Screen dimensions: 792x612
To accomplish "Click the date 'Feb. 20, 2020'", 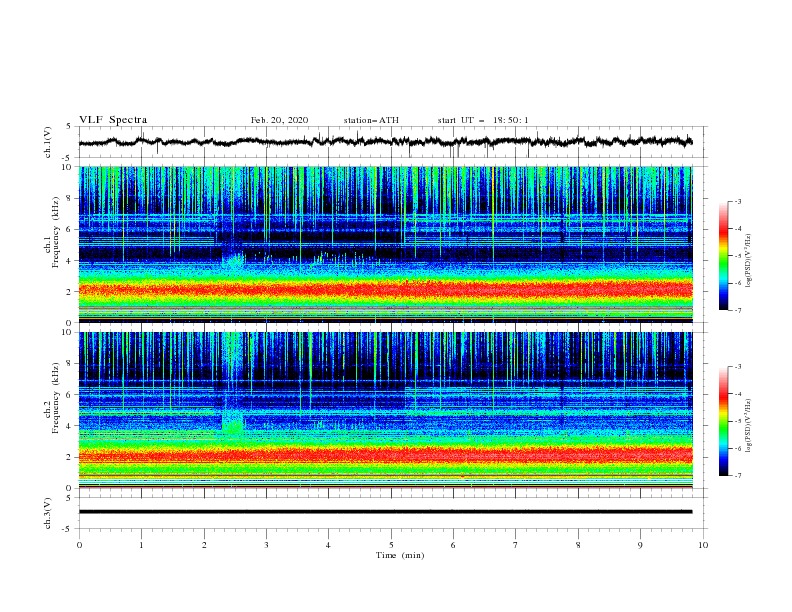I will [279, 120].
